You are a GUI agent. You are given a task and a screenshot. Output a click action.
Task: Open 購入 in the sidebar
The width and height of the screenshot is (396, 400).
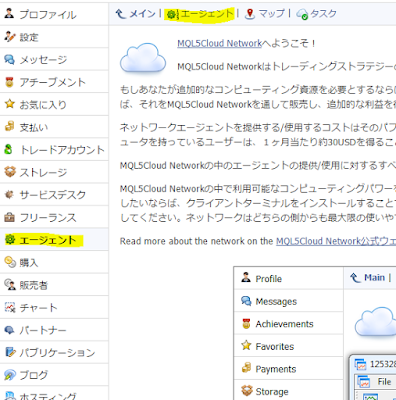click(x=54, y=262)
